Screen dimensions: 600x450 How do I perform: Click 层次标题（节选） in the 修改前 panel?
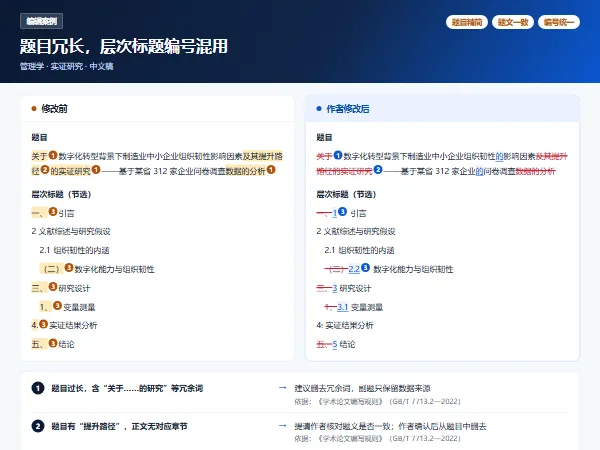pyautogui.click(x=61, y=194)
